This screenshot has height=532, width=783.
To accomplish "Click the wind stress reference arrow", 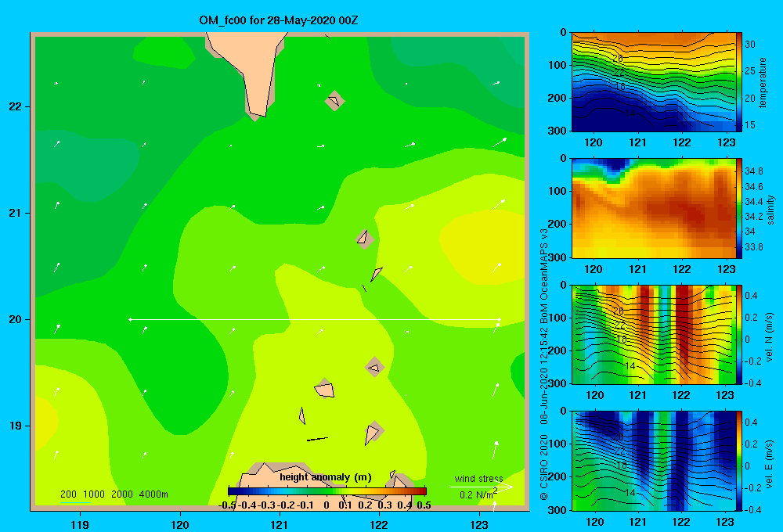I will click(482, 487).
